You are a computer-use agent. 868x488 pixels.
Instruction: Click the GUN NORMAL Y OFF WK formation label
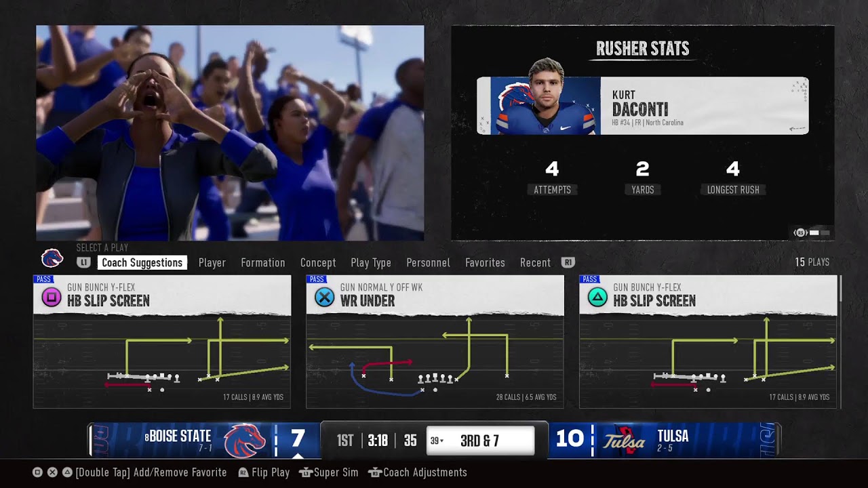381,287
